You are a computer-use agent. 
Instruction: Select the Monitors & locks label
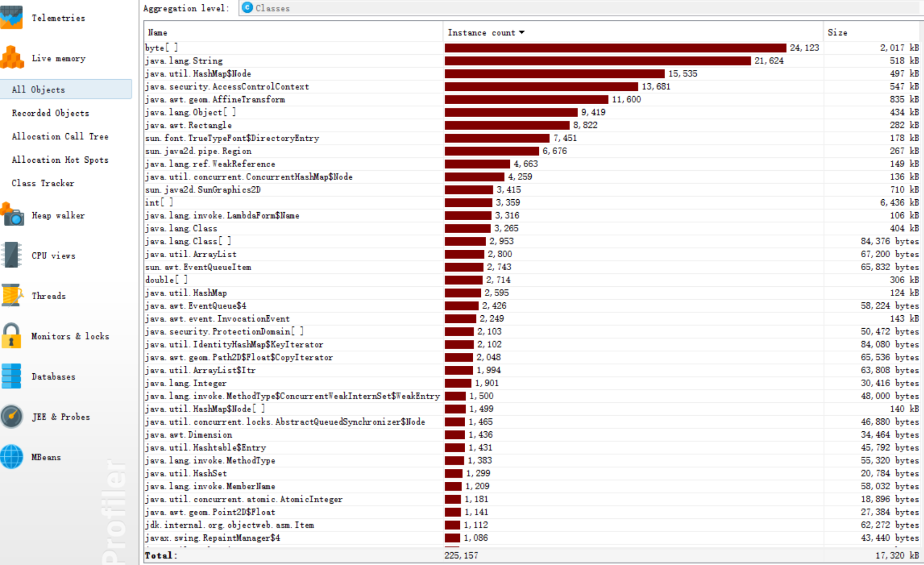pos(70,336)
